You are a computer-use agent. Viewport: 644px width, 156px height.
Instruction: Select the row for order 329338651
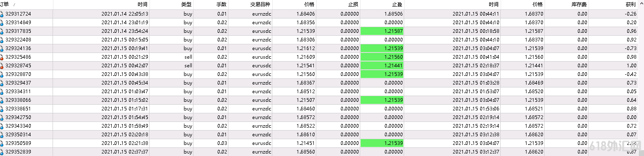pyautogui.click(x=322, y=109)
